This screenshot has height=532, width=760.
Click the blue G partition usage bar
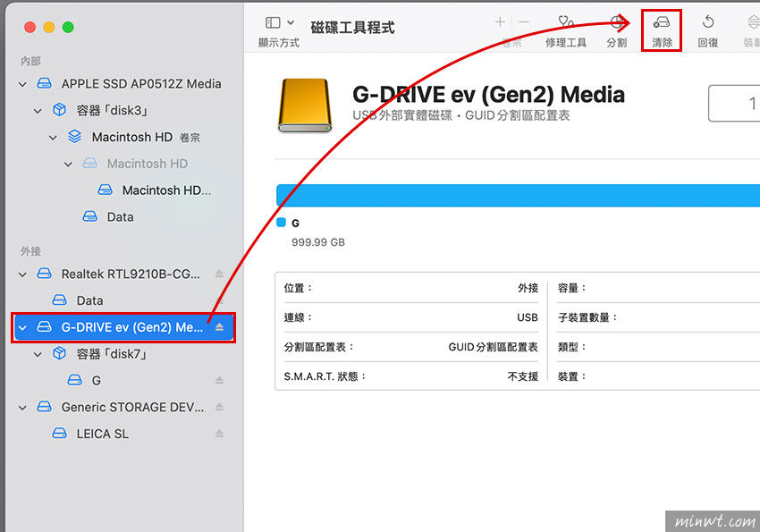517,195
